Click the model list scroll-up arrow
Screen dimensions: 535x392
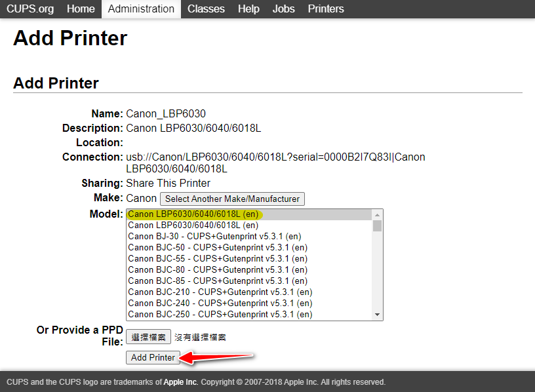pyautogui.click(x=377, y=214)
